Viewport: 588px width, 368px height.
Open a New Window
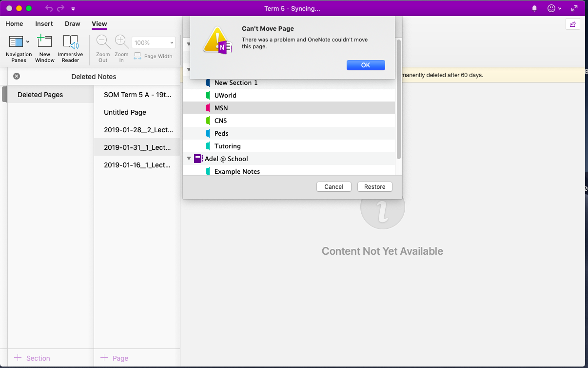point(44,49)
